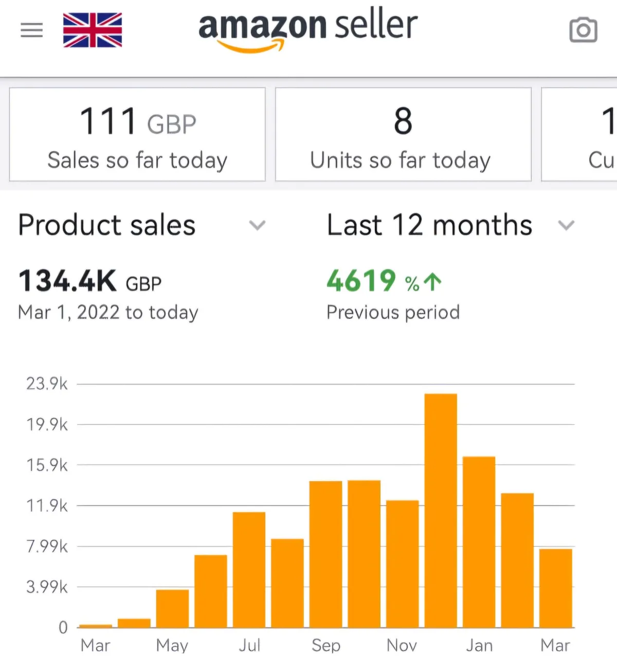
Task: Select the July sales bar
Action: [249, 569]
